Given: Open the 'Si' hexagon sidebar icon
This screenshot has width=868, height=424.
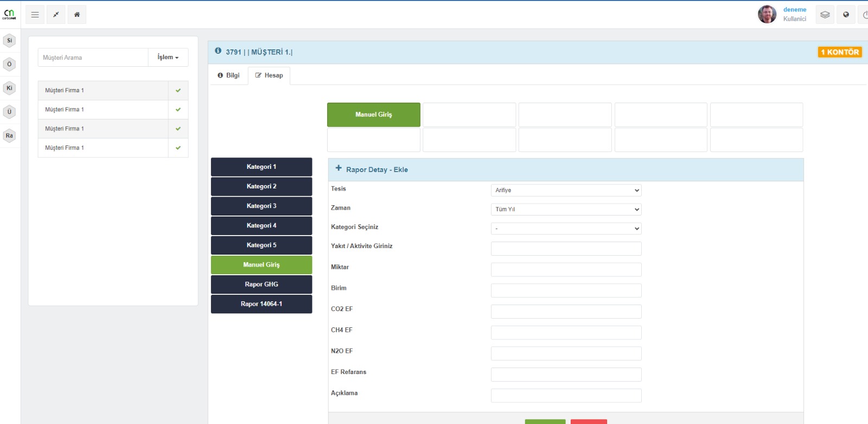Looking at the screenshot, I should point(9,41).
